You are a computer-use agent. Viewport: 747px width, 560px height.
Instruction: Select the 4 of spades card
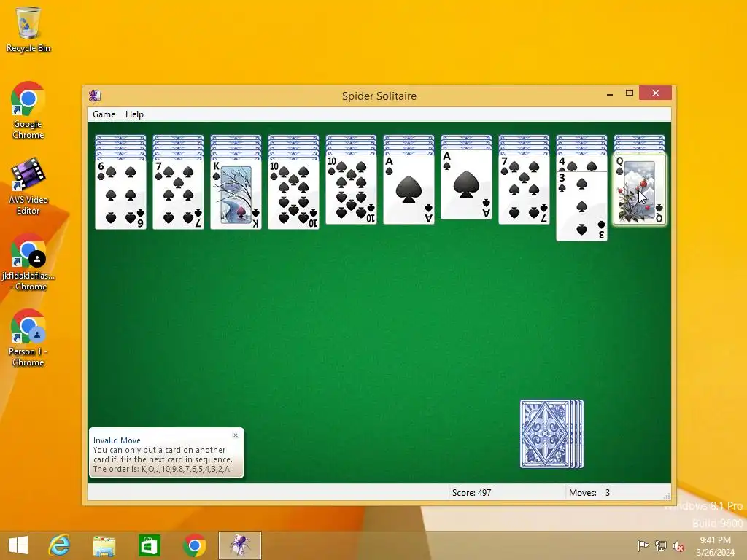581,163
